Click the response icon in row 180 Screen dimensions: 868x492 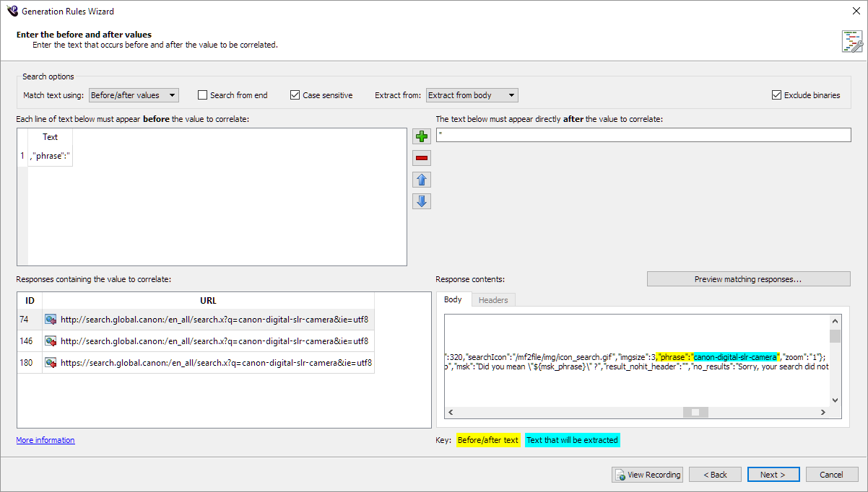(x=51, y=362)
